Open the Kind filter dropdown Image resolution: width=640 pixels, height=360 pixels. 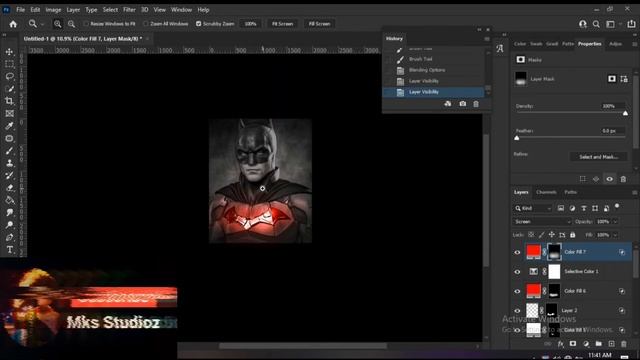click(533, 209)
